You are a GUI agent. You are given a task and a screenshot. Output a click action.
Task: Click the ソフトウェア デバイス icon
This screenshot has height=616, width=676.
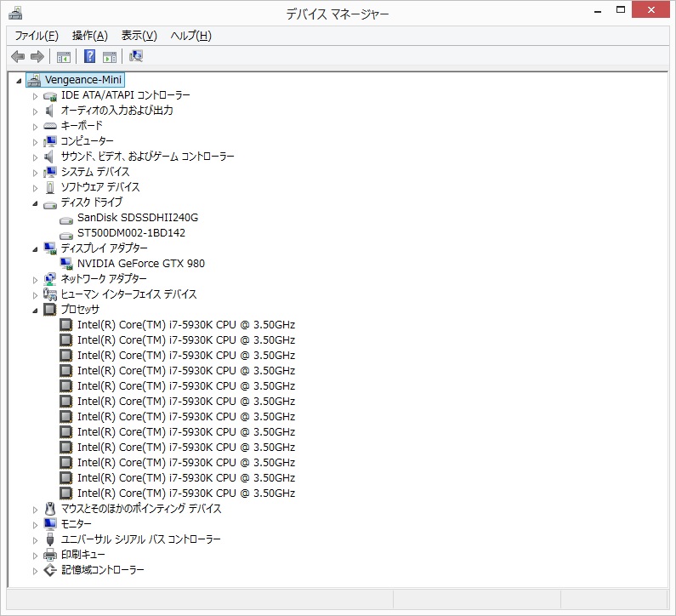[50, 187]
